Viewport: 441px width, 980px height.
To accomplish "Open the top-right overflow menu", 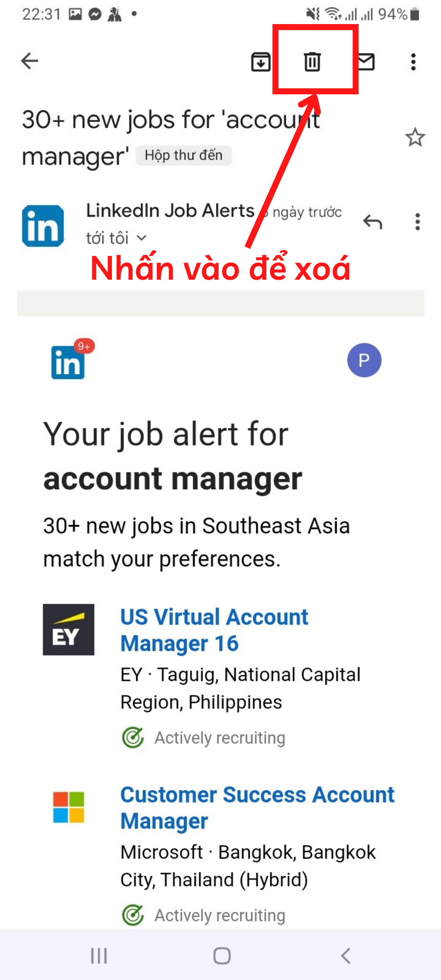I will (x=413, y=62).
